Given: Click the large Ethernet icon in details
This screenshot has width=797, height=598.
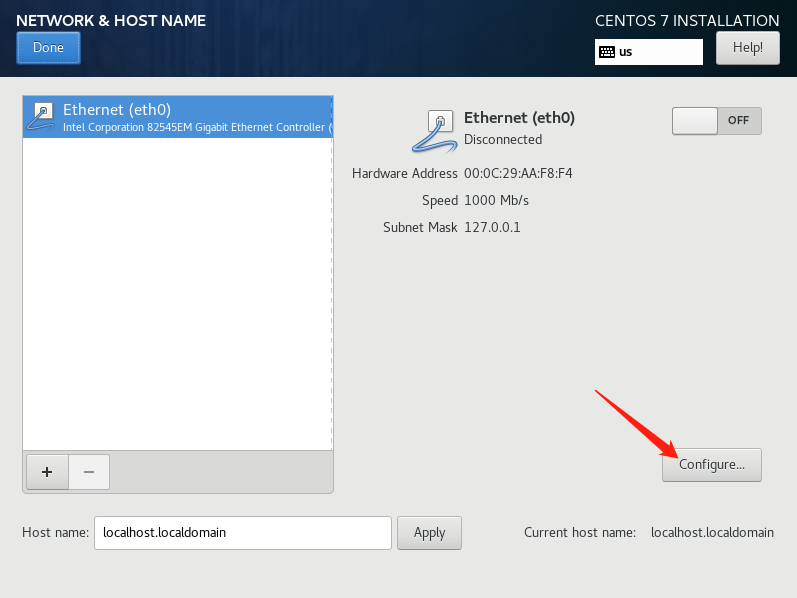Looking at the screenshot, I should 435,131.
